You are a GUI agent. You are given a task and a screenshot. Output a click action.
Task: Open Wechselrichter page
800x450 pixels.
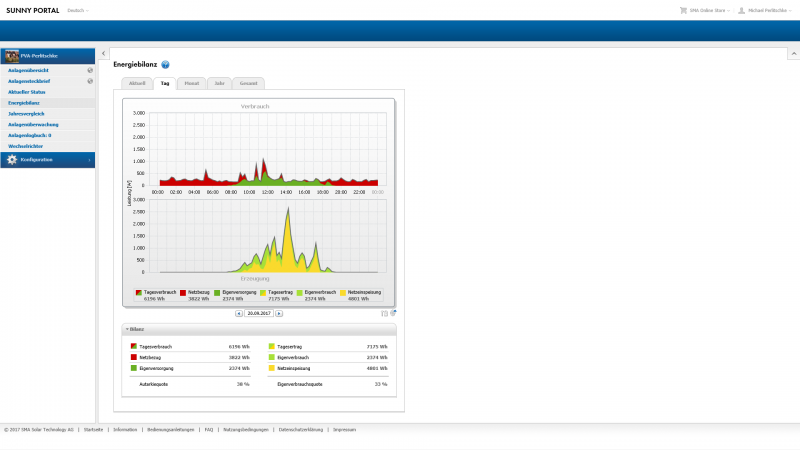26,146
